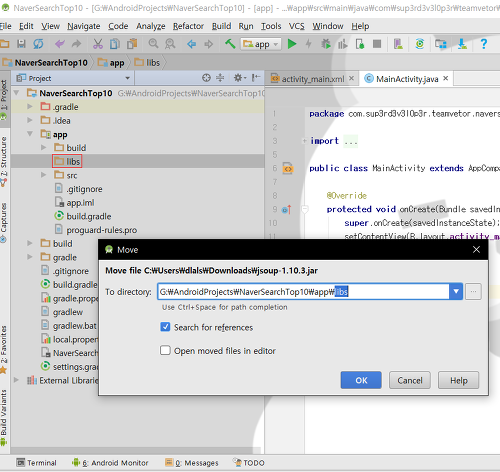Open the Edit menu

point(26,26)
